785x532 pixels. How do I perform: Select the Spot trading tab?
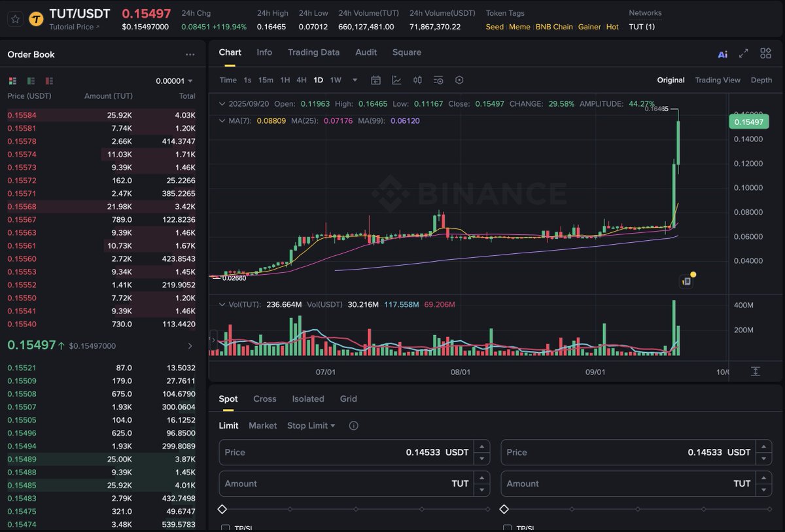click(228, 399)
